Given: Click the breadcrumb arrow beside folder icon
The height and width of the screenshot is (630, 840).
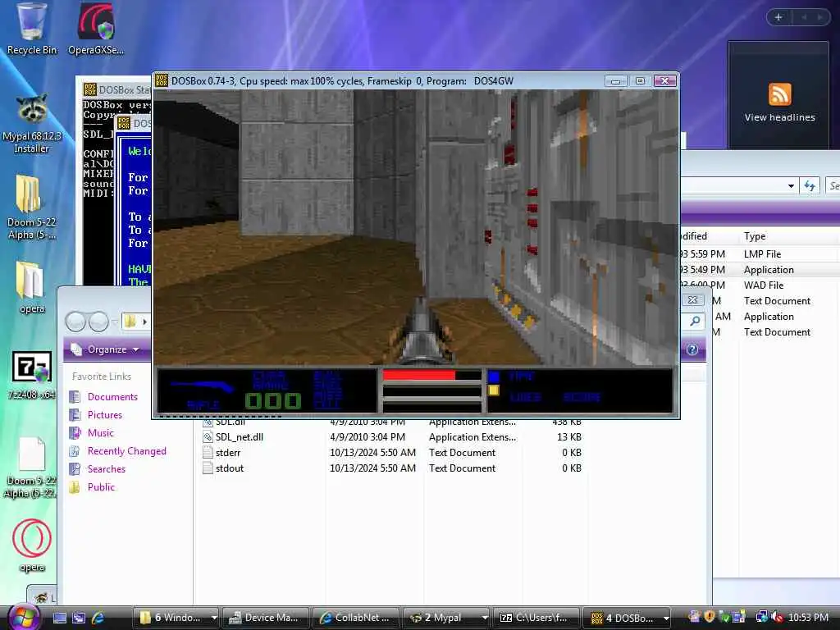Looking at the screenshot, I should coord(144,322).
